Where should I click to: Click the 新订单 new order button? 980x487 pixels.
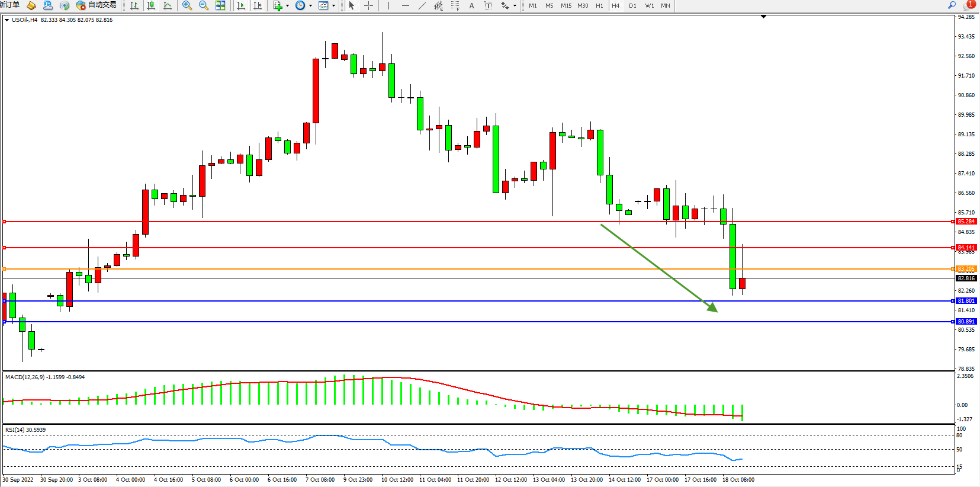[9, 5]
